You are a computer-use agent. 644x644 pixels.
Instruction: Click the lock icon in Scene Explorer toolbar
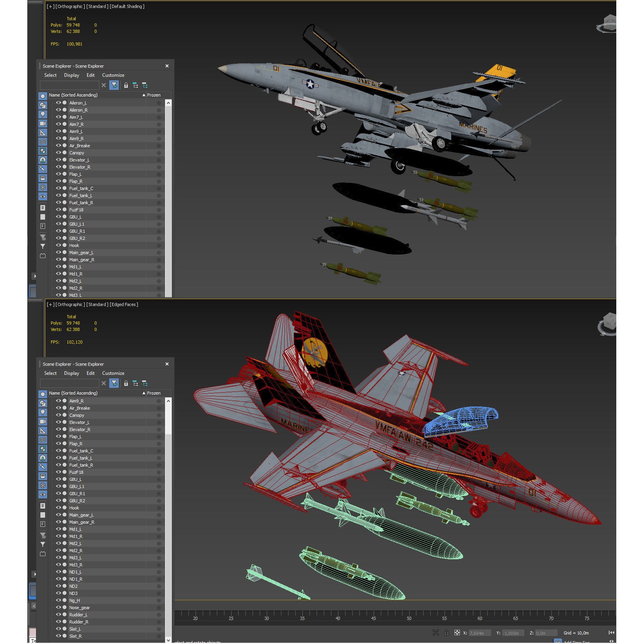click(x=126, y=85)
